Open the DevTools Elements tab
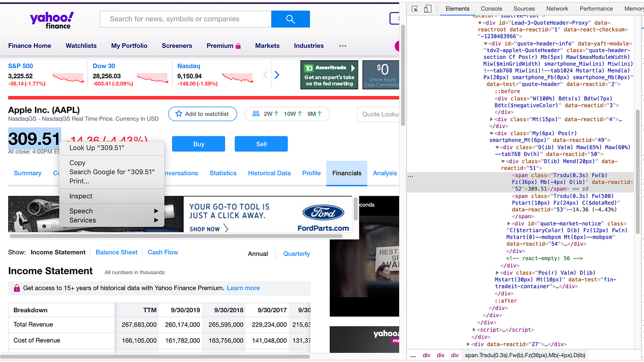Screen dimensions: 644x362 pyautogui.click(x=457, y=9)
